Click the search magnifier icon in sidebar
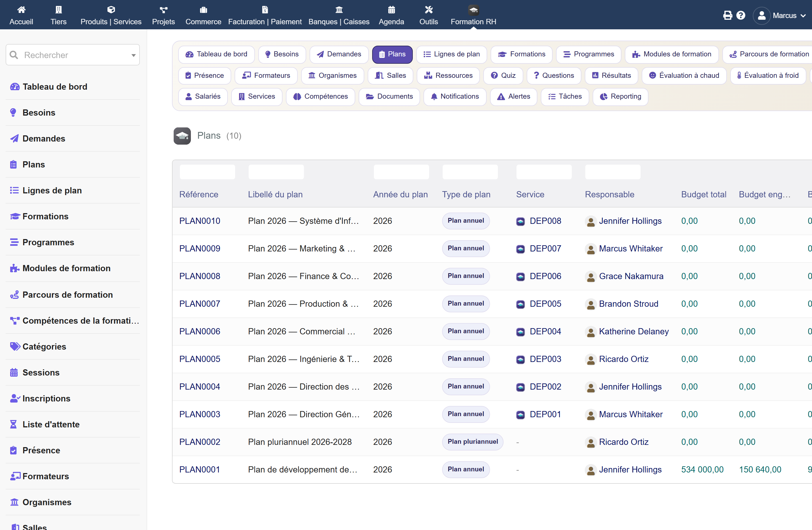 pos(14,55)
